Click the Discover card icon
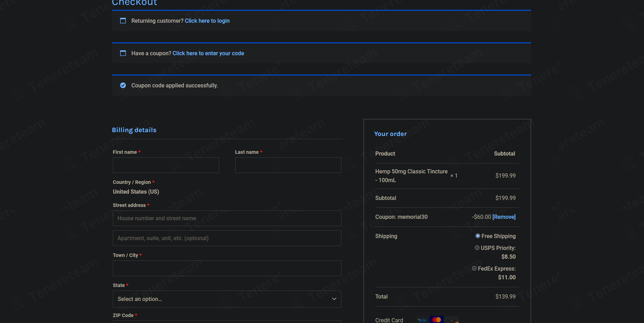644x323 pixels. 451,320
